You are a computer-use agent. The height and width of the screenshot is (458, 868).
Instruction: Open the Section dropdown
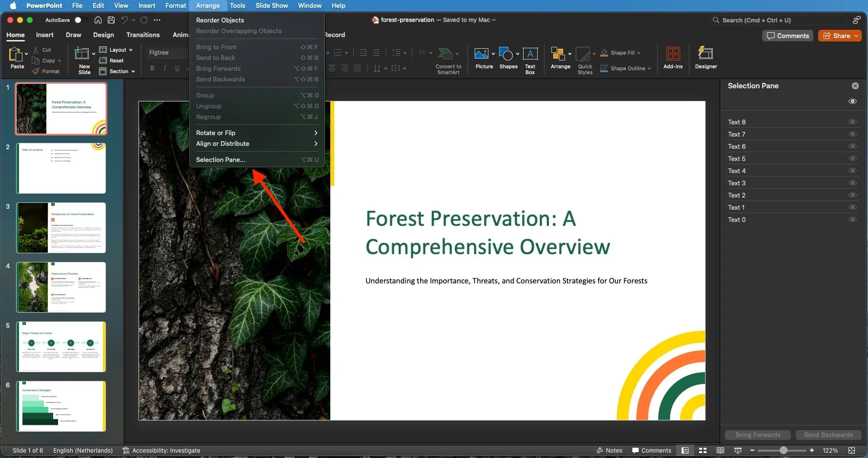coord(117,71)
